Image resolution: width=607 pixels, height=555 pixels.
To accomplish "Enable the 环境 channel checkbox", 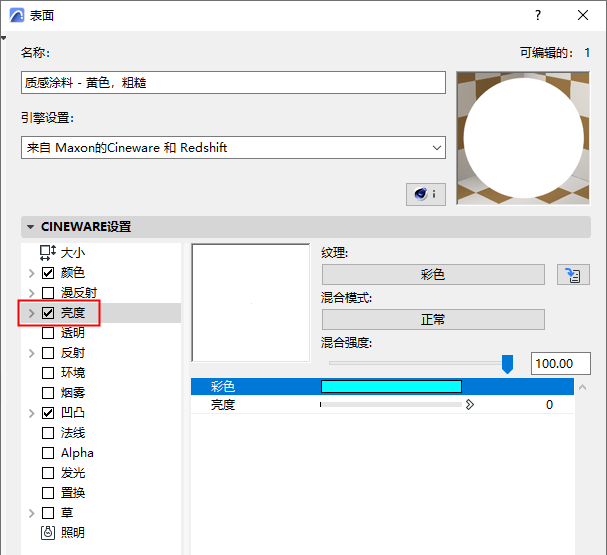I will 48,373.
